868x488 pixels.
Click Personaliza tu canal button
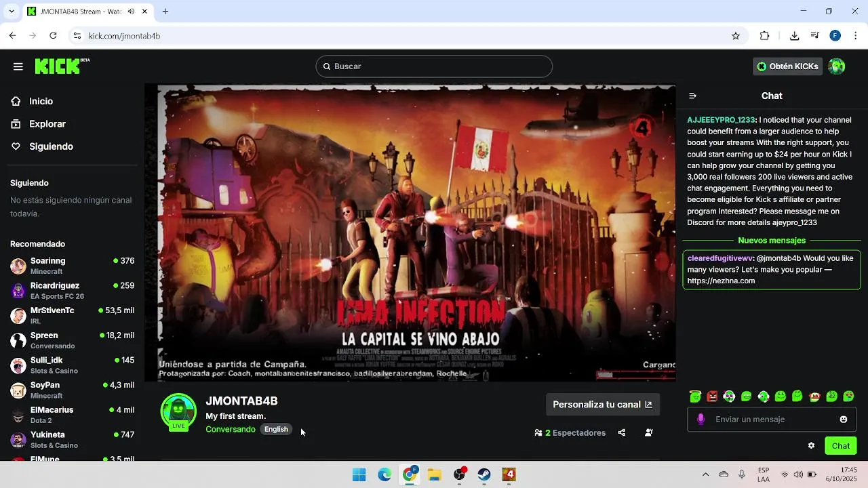602,405
